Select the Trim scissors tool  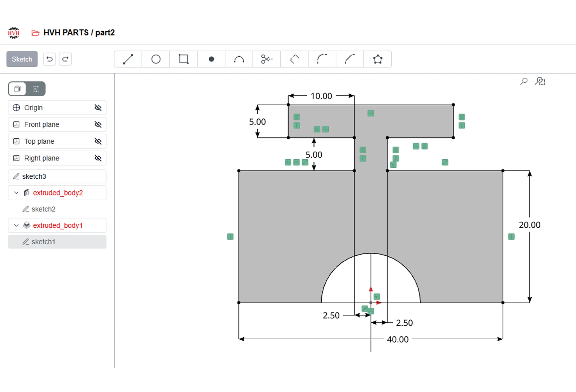(x=267, y=59)
